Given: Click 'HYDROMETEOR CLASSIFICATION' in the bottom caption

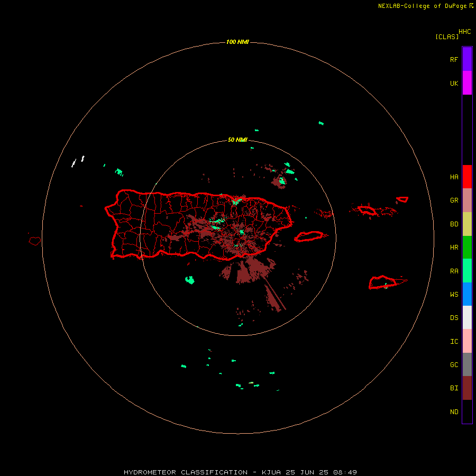Looking at the screenshot, I should [x=186, y=472].
